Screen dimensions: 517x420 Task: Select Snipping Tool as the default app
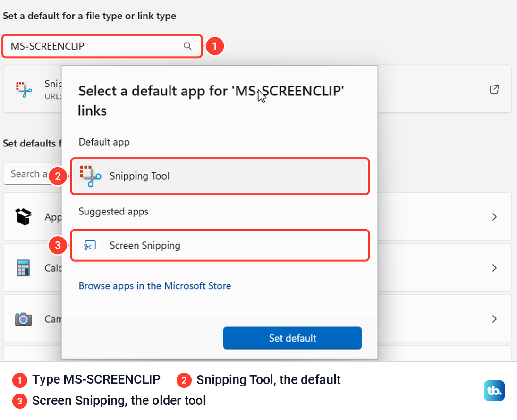click(220, 176)
